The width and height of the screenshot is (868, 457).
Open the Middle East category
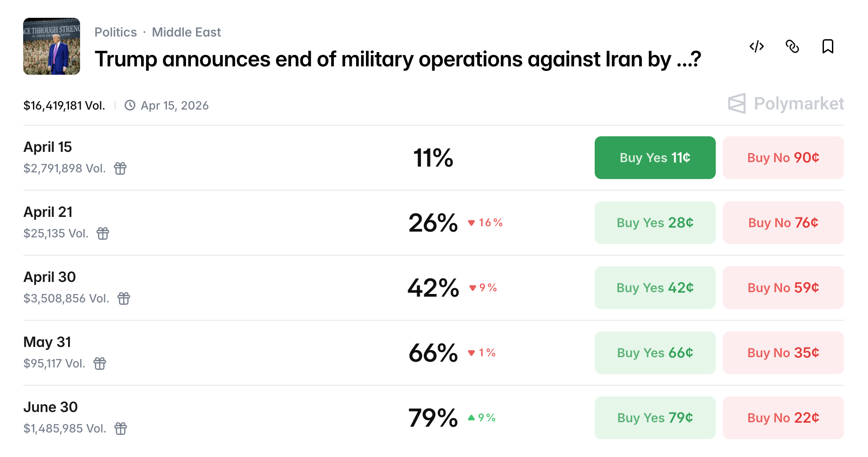187,32
